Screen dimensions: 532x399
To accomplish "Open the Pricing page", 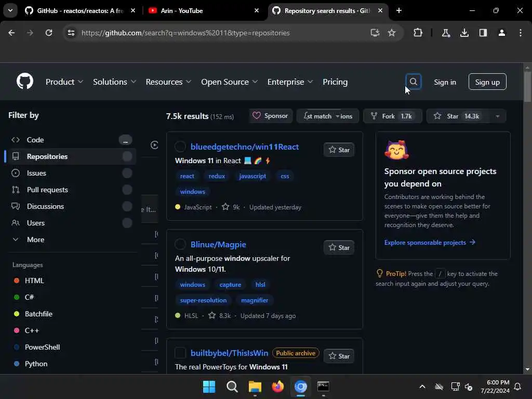I will point(335,82).
